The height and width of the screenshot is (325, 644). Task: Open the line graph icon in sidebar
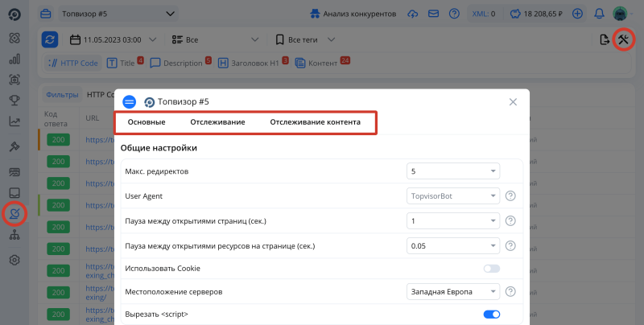coord(14,121)
